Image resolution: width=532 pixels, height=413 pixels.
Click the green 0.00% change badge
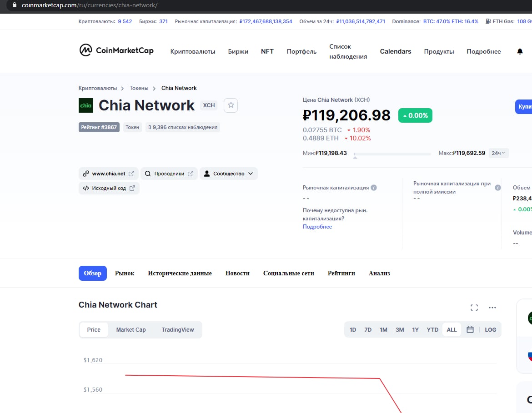pos(415,115)
